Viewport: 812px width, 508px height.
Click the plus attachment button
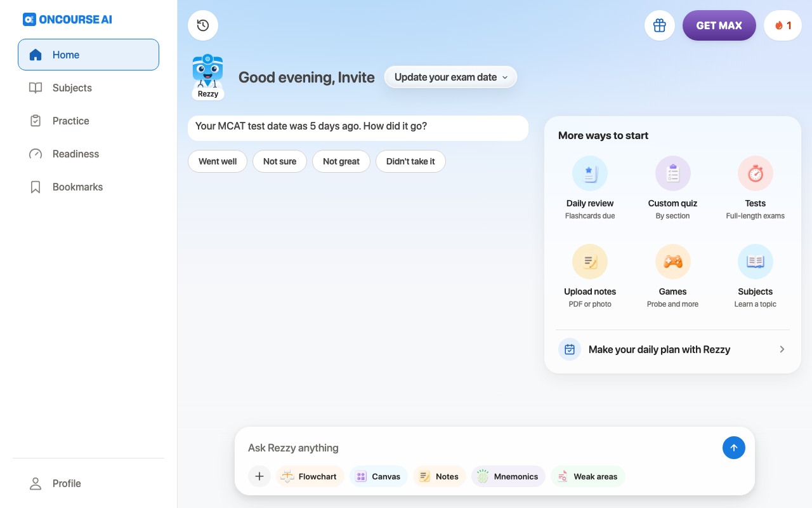point(259,476)
